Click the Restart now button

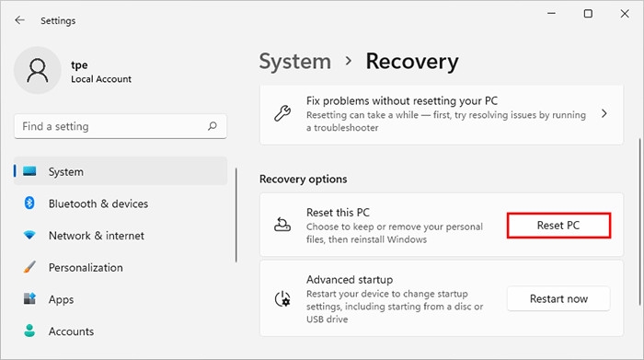click(558, 298)
